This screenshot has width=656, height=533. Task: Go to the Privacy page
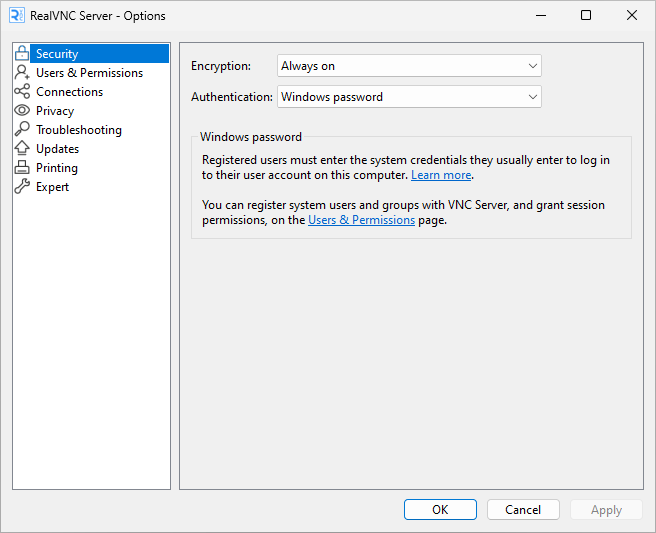pyautogui.click(x=55, y=111)
